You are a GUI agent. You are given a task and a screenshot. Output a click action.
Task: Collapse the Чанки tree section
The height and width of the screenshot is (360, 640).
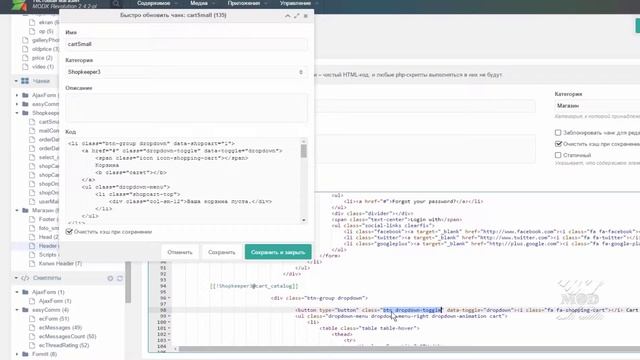pyautogui.click(x=16, y=81)
